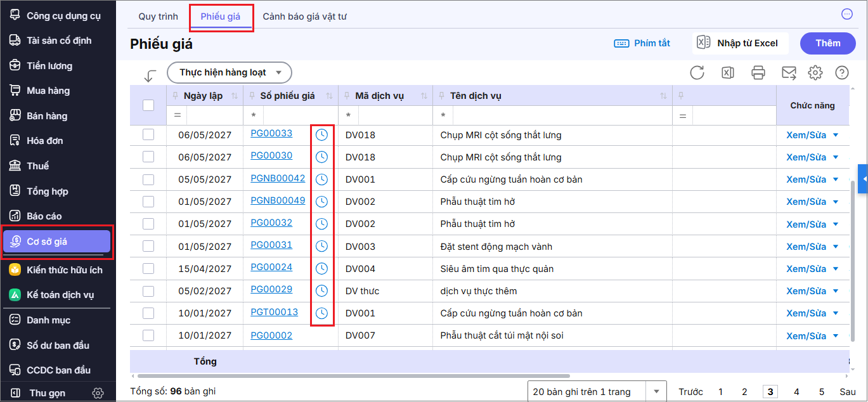Select the checkbox for row PG00002
The height and width of the screenshot is (402, 868).
point(148,335)
